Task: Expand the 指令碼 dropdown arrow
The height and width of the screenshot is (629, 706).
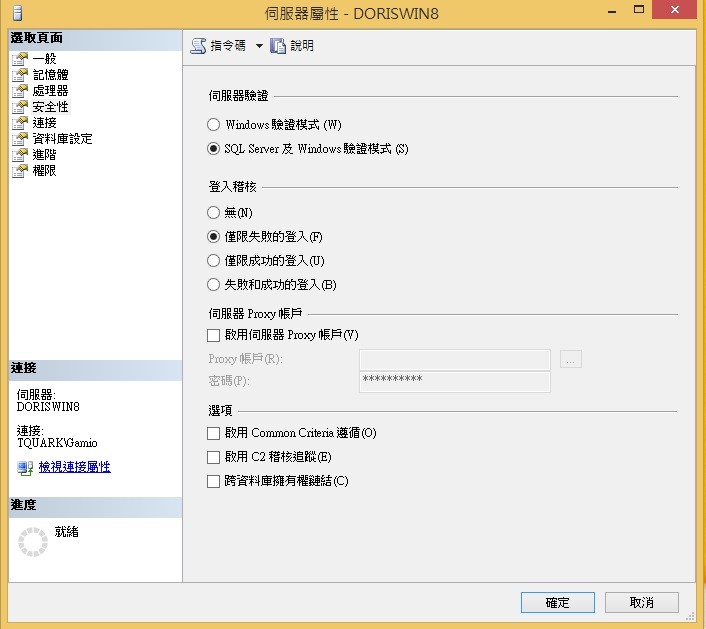Action: pos(259,46)
